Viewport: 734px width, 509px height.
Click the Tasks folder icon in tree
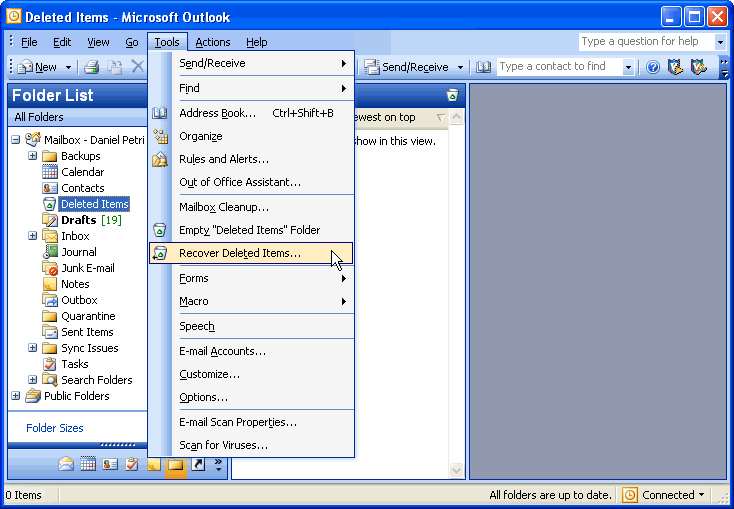tap(50, 364)
